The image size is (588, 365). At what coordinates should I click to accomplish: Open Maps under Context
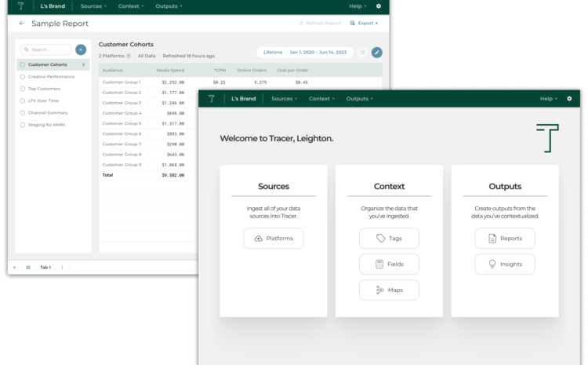(389, 290)
